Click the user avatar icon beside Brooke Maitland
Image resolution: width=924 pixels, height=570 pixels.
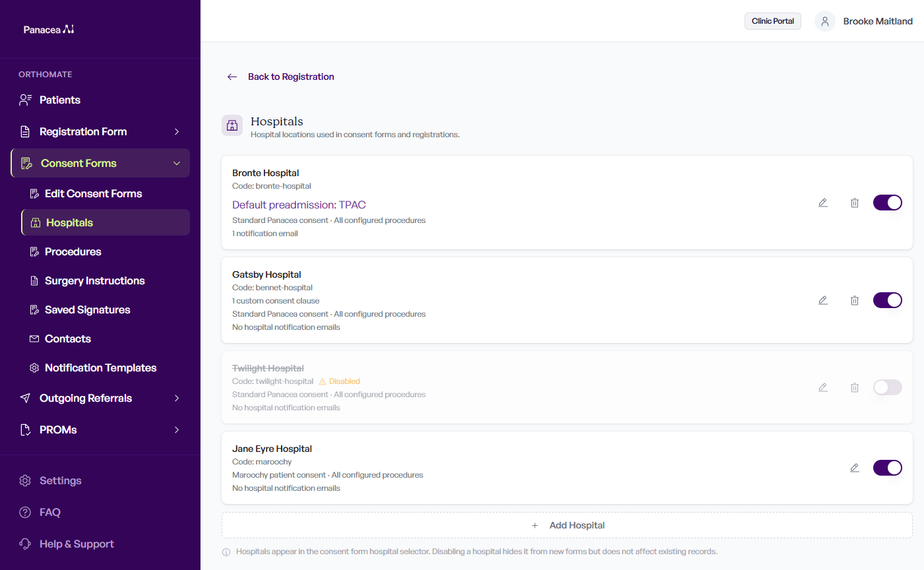[825, 21]
